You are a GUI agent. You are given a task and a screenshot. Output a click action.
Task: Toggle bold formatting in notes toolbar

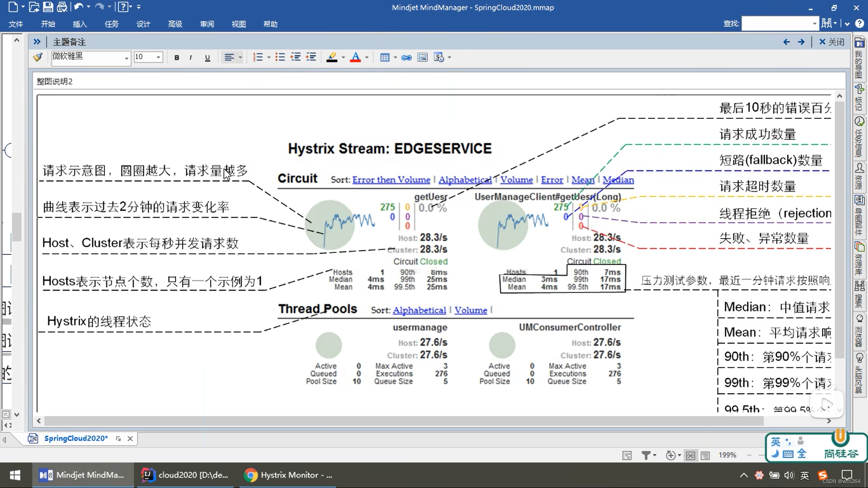pos(177,57)
